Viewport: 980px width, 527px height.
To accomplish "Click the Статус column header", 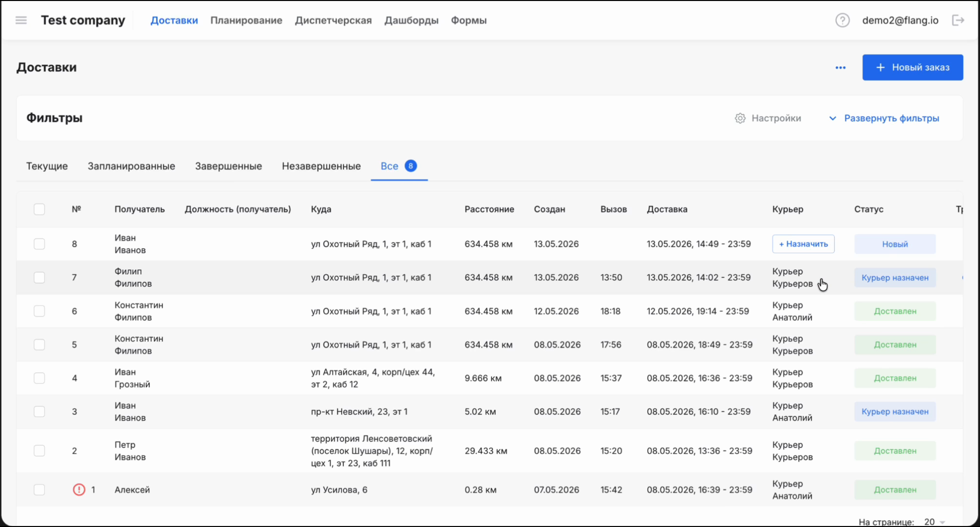I will (868, 209).
